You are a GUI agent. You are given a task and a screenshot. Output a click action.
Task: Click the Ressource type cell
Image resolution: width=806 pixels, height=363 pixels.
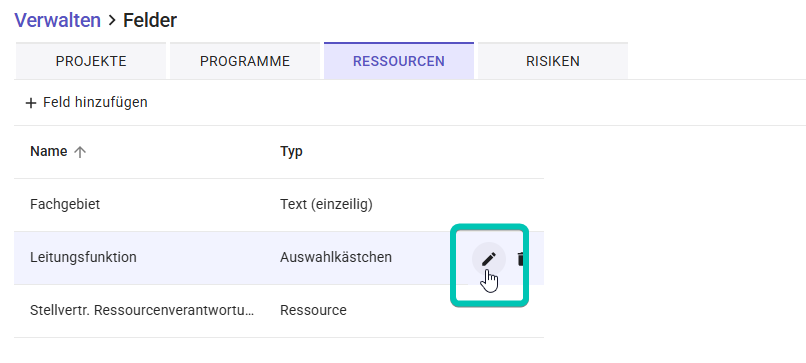tap(313, 311)
